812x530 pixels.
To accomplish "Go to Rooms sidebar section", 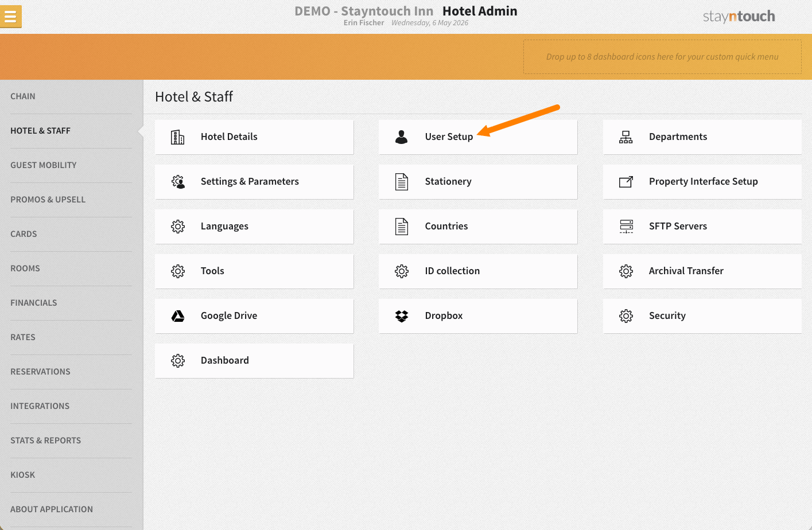I will tap(25, 268).
